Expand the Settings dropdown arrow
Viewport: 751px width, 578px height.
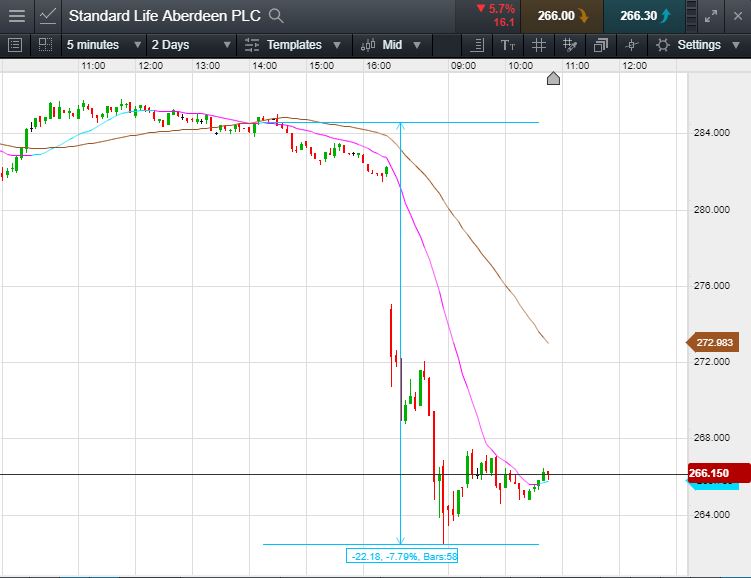coord(736,45)
